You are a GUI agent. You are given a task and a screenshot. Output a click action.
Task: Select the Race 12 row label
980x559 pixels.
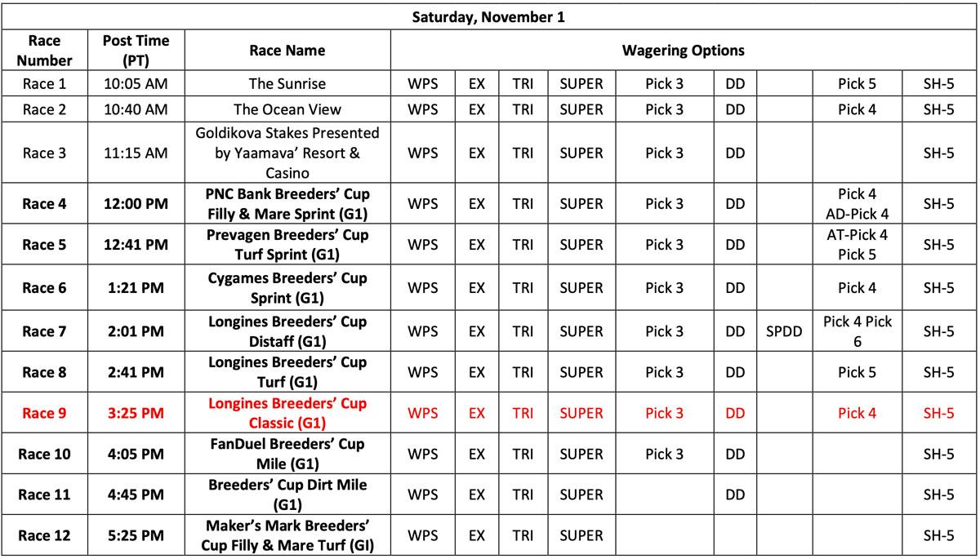click(44, 536)
